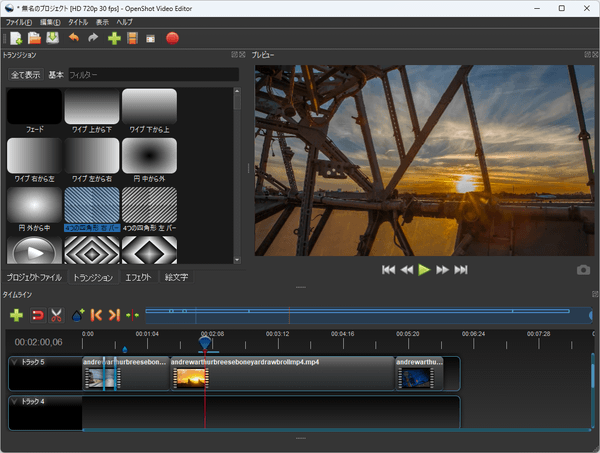This screenshot has width=600, height=453.
Task: Click the New Project toolbar icon
Action: pos(16,39)
